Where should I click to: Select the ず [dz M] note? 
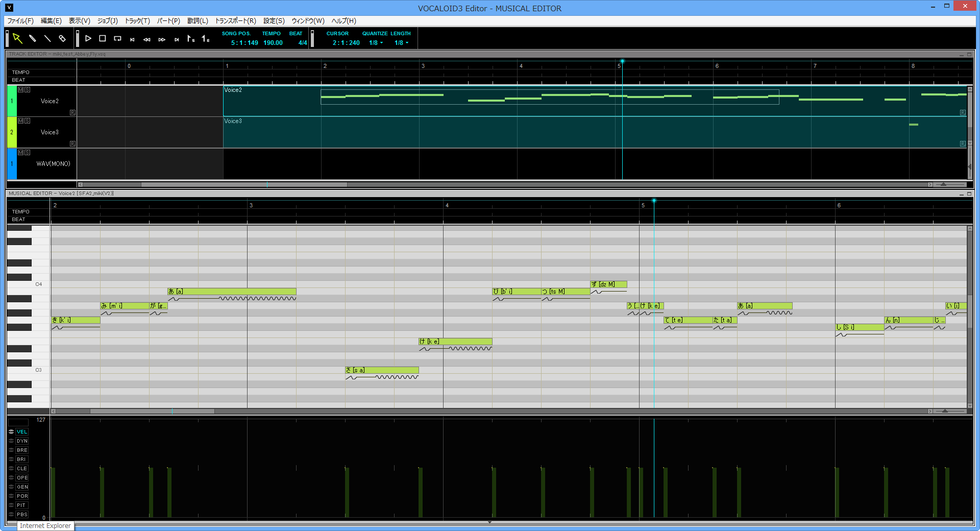click(x=608, y=284)
